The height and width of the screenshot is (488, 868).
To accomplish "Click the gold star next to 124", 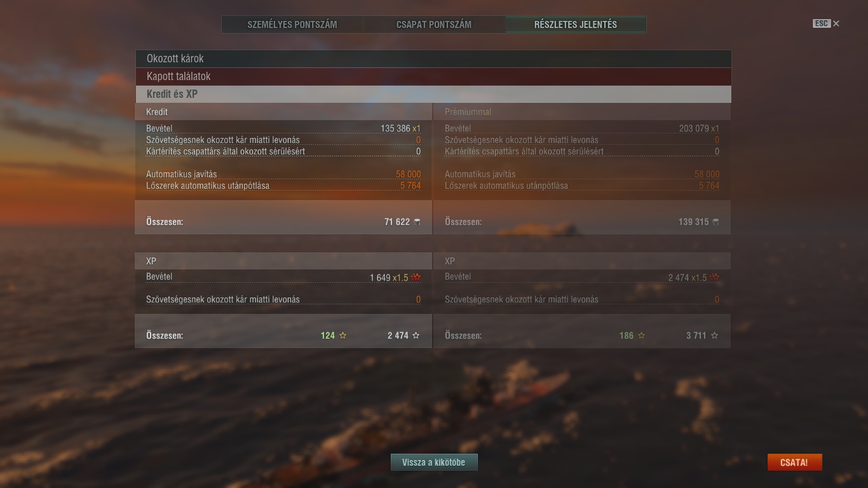I will click(342, 335).
